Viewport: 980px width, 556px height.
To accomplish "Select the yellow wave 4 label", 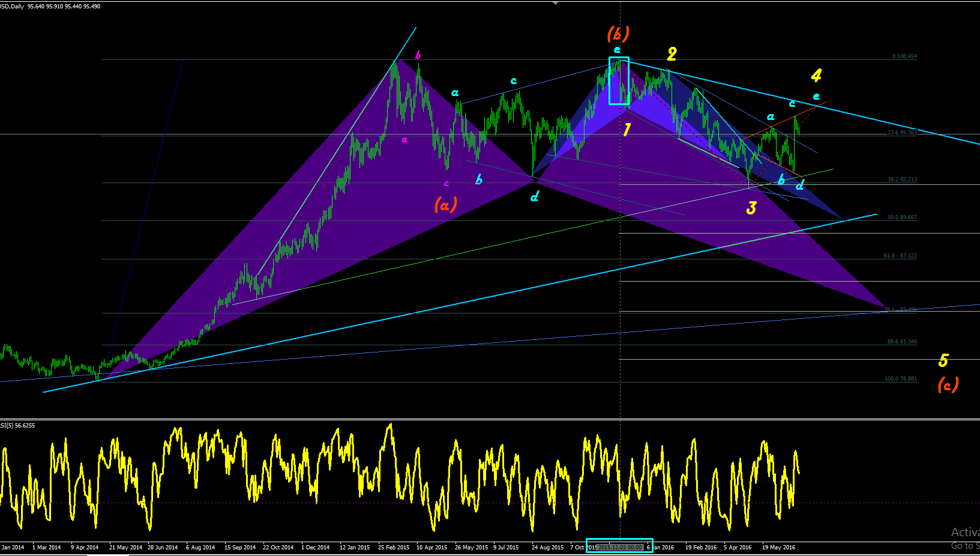I will (816, 76).
